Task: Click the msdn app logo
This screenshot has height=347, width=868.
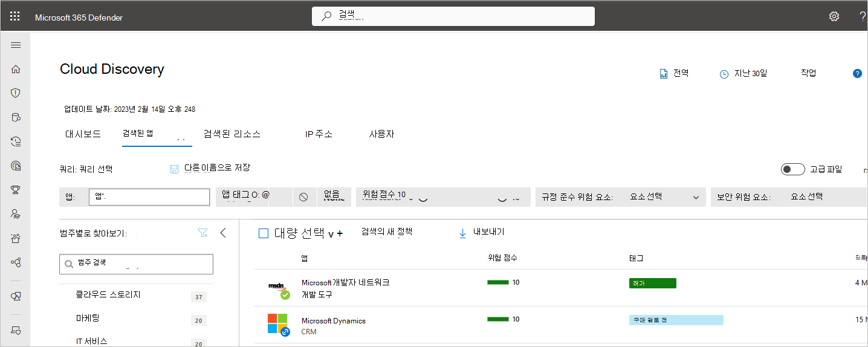Action: (x=279, y=289)
